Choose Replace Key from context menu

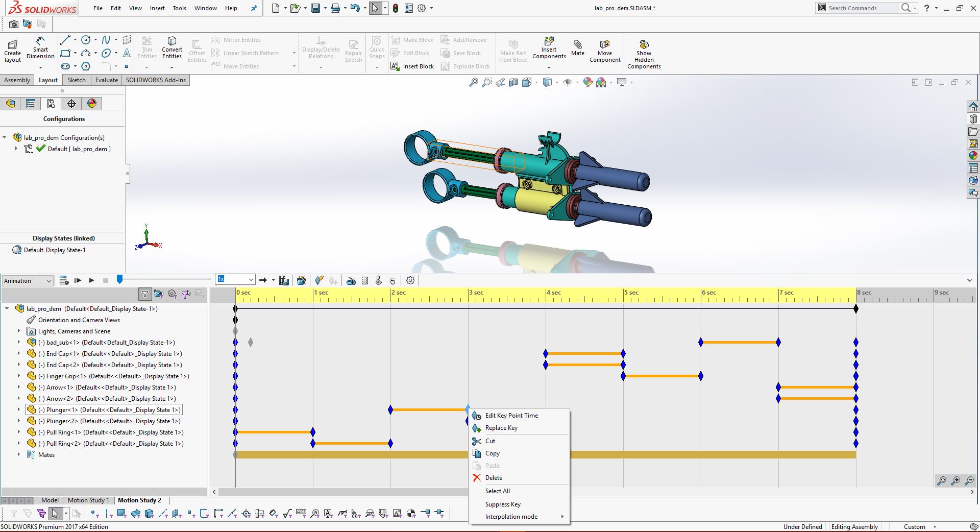pos(519,428)
